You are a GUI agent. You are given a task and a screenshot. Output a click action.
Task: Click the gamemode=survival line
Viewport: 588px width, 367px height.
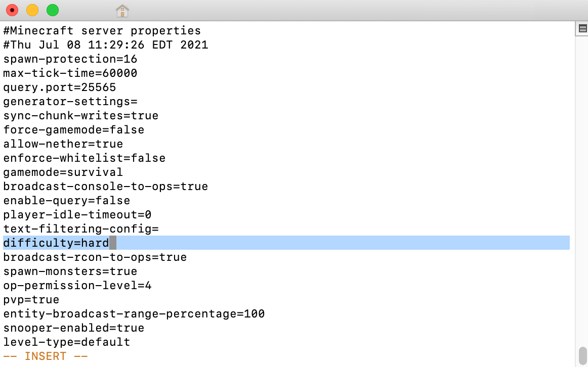pos(63,172)
